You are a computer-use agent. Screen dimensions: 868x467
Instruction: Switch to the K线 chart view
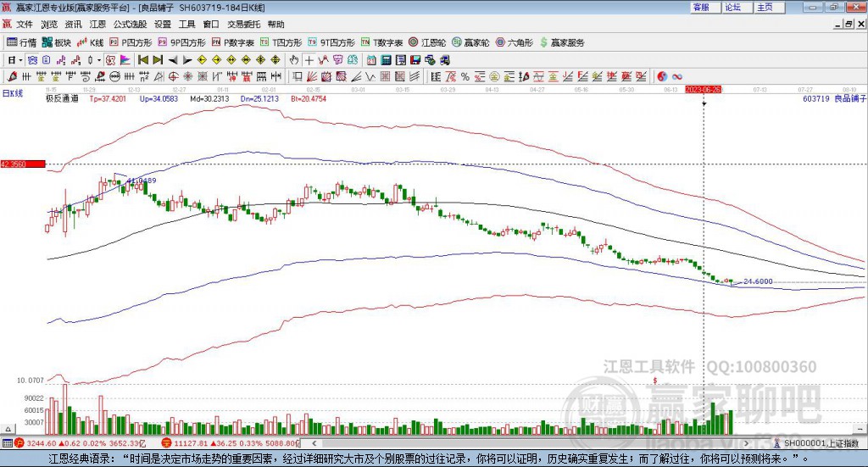click(x=90, y=42)
